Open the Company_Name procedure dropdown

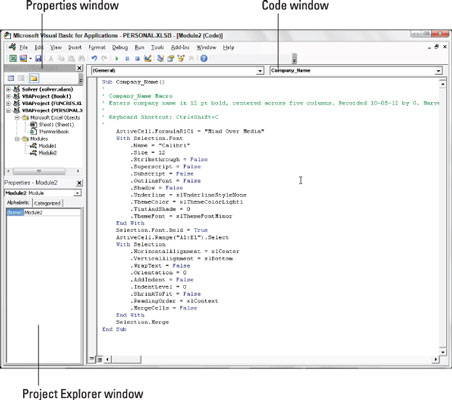[356, 71]
